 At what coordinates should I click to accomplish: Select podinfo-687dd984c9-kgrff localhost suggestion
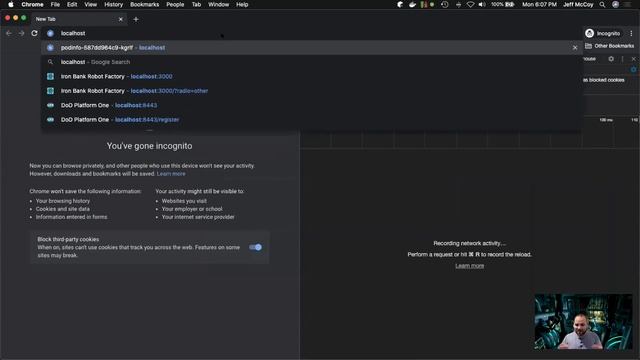click(x=312, y=48)
